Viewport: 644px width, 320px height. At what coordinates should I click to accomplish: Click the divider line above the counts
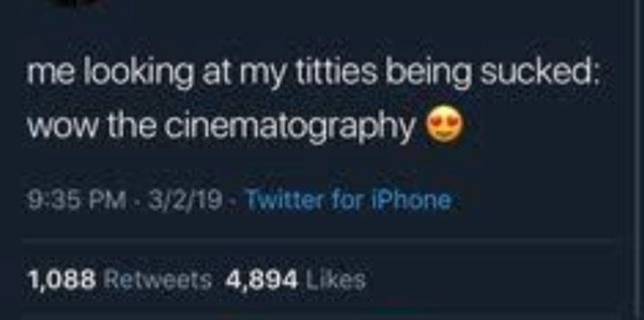(319, 240)
